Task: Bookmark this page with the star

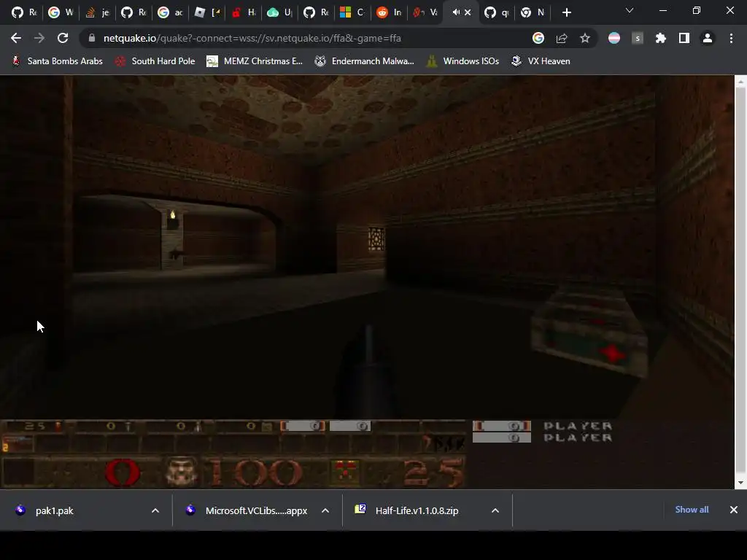Action: coord(585,38)
